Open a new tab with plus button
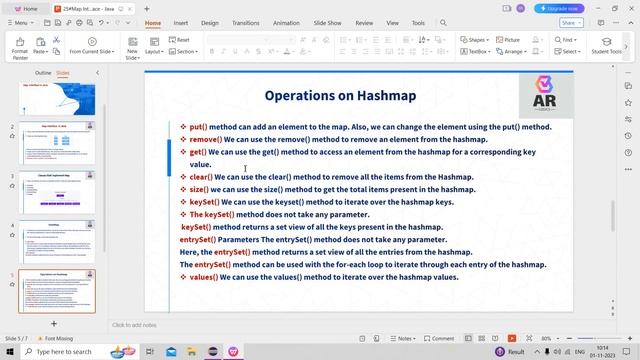Image resolution: width=640 pixels, height=360 pixels. click(147, 9)
